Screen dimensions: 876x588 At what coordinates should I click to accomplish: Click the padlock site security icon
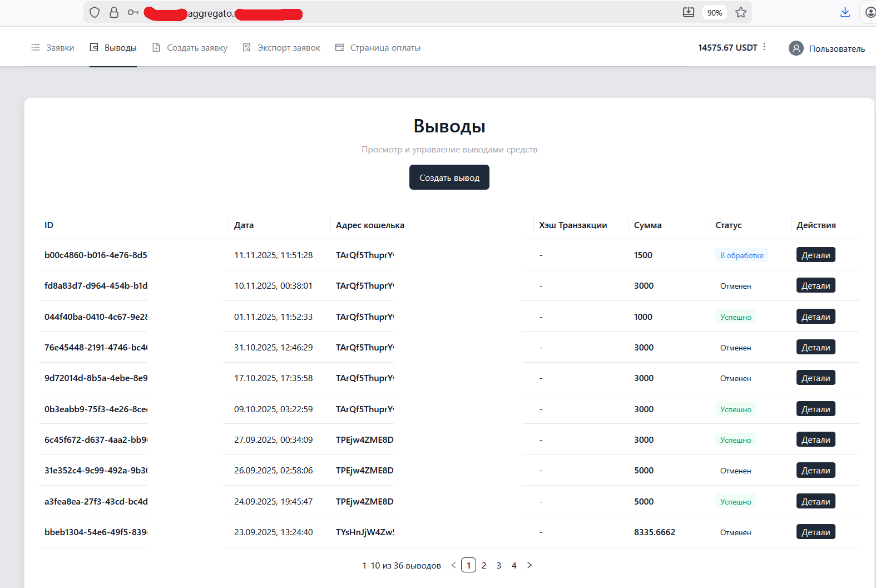(x=114, y=12)
